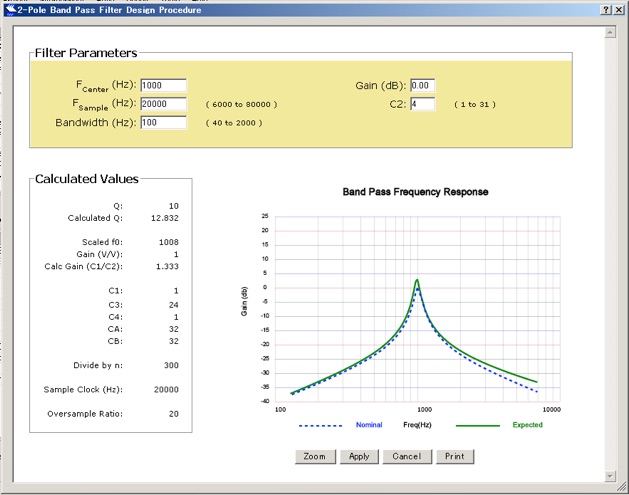Click the Expected legend label
629x495 pixels.
pyautogui.click(x=528, y=425)
